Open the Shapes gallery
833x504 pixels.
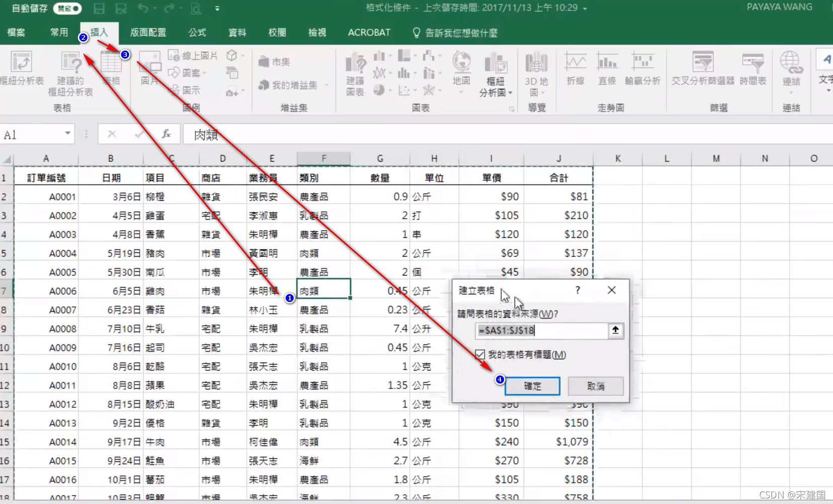[x=187, y=73]
